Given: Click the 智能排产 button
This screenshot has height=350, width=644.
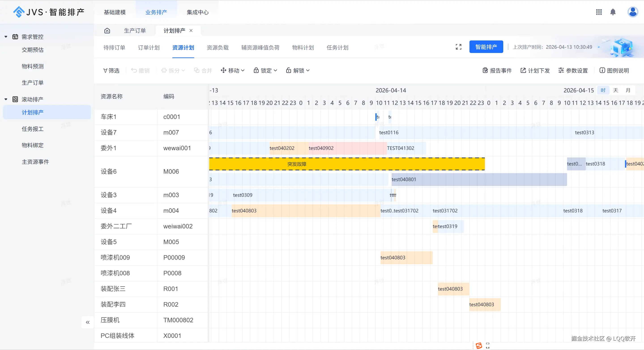Looking at the screenshot, I should (x=486, y=47).
